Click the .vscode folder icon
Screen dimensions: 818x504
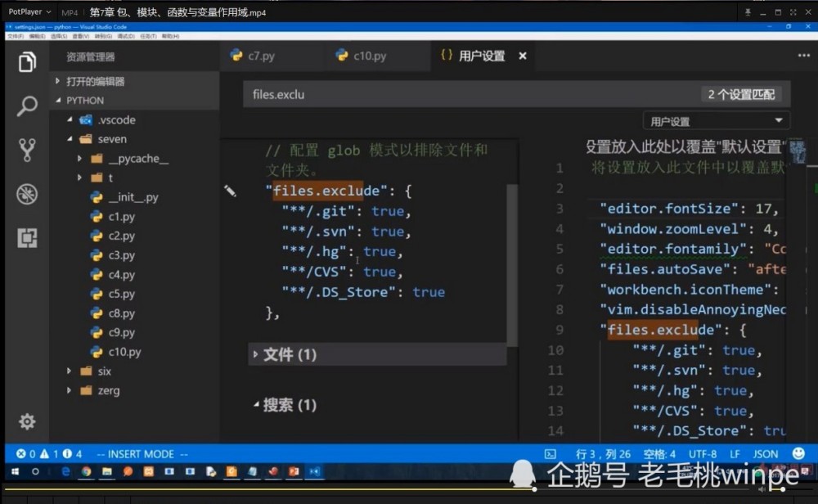pos(86,120)
